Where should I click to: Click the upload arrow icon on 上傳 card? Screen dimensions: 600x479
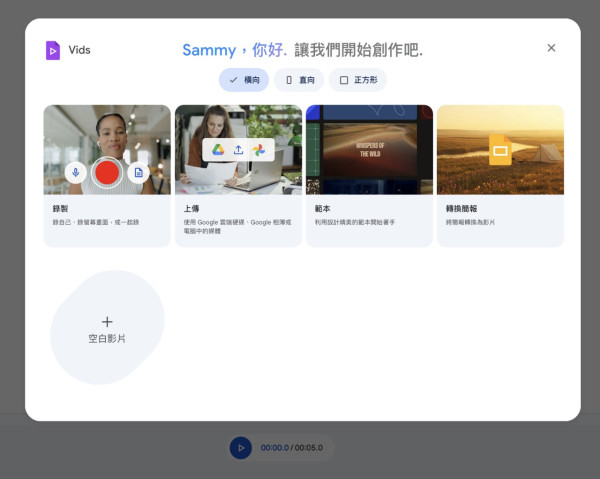coord(238,150)
